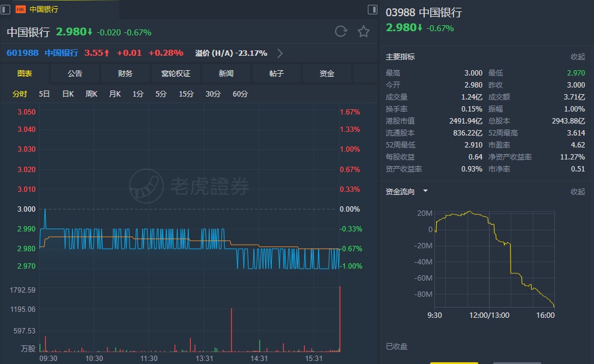Open the 财务 tab

tap(125, 74)
